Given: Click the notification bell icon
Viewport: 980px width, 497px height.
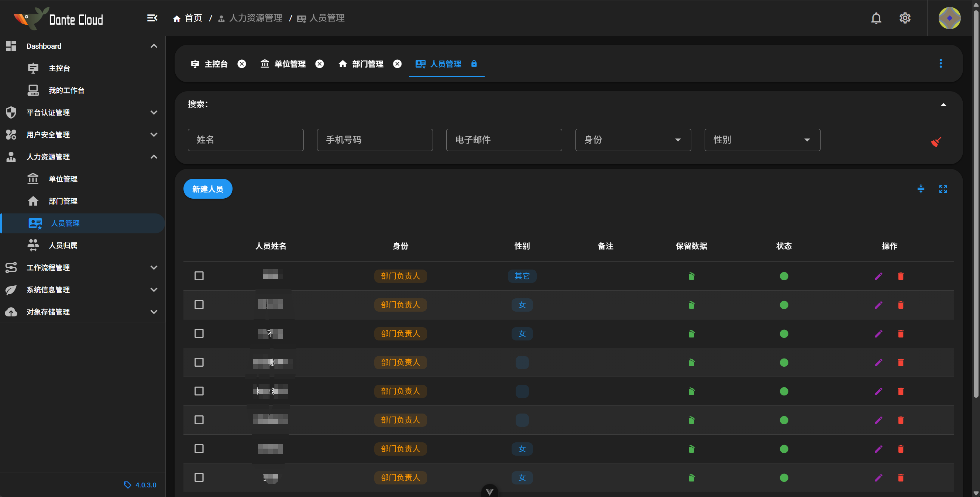Looking at the screenshot, I should [x=876, y=18].
